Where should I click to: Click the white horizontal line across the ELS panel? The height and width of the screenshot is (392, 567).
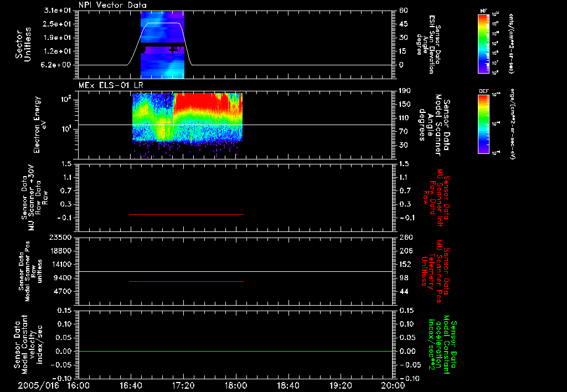pyautogui.click(x=235, y=125)
